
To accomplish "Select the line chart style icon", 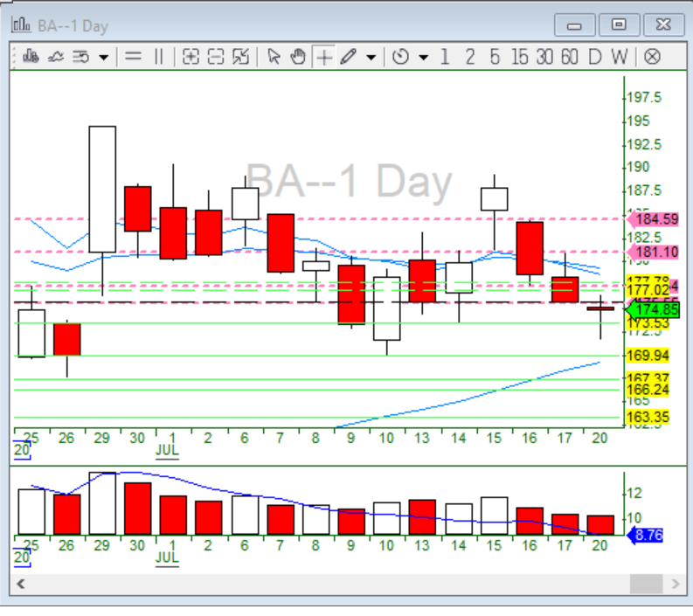I will pos(57,57).
